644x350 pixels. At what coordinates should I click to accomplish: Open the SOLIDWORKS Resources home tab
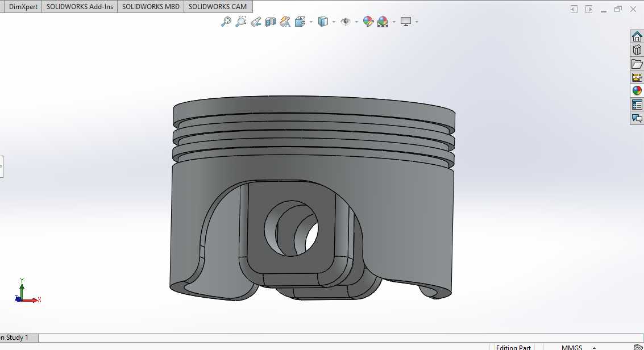click(637, 36)
